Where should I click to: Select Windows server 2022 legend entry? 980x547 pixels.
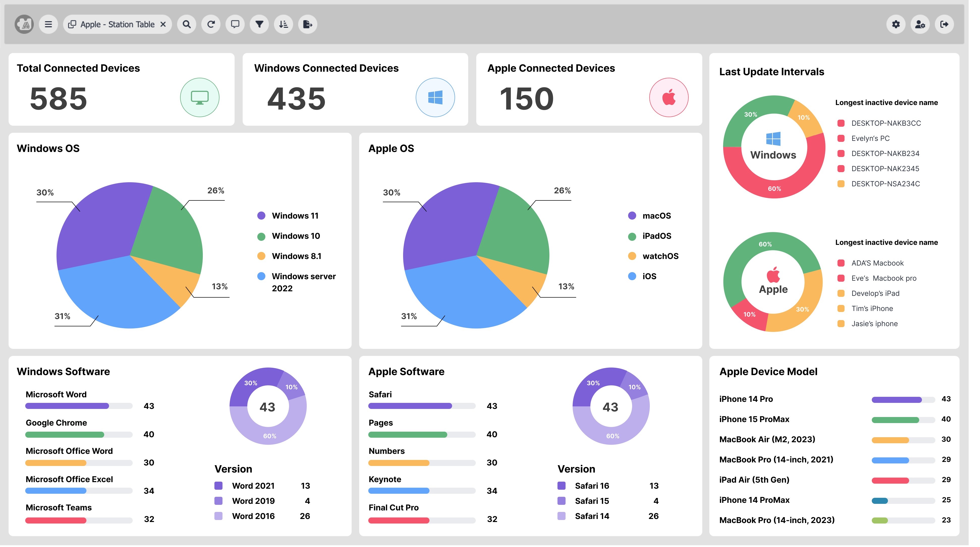(297, 282)
